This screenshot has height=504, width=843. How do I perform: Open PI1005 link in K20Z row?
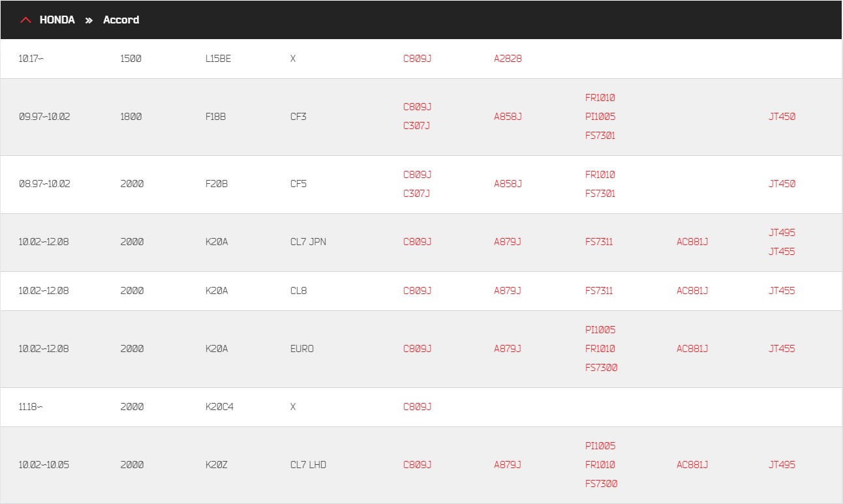pos(600,446)
